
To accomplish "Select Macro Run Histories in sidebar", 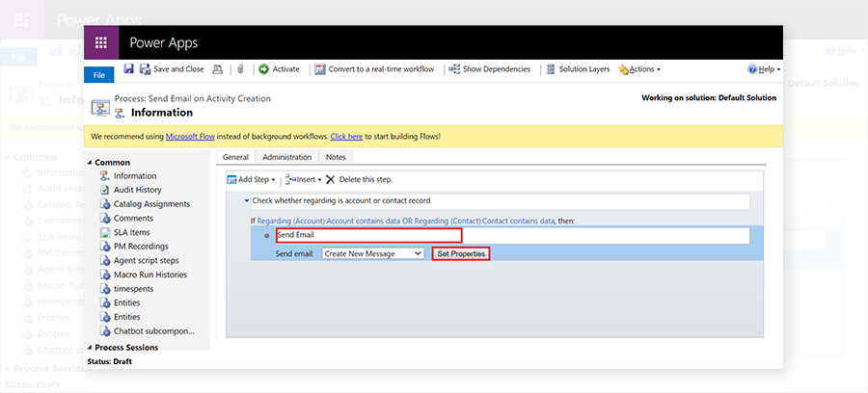I will tap(150, 275).
